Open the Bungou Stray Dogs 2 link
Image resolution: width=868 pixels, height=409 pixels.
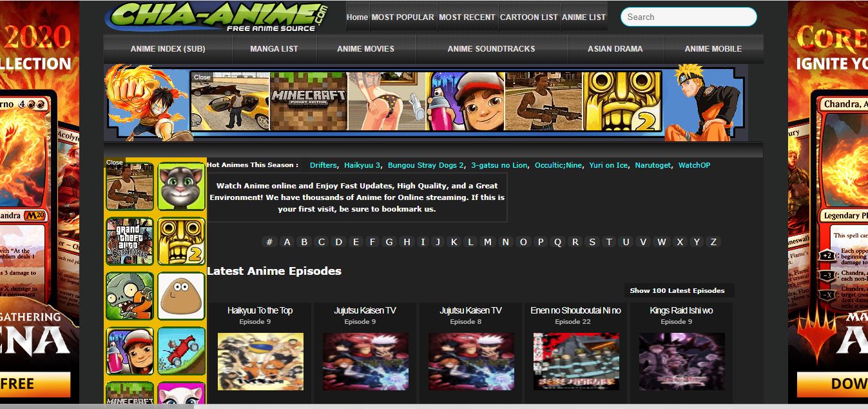point(426,165)
